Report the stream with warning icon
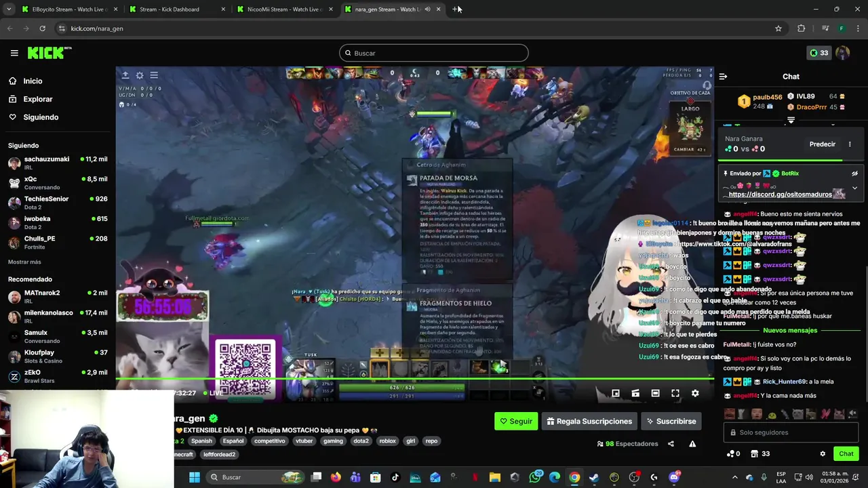 692,444
